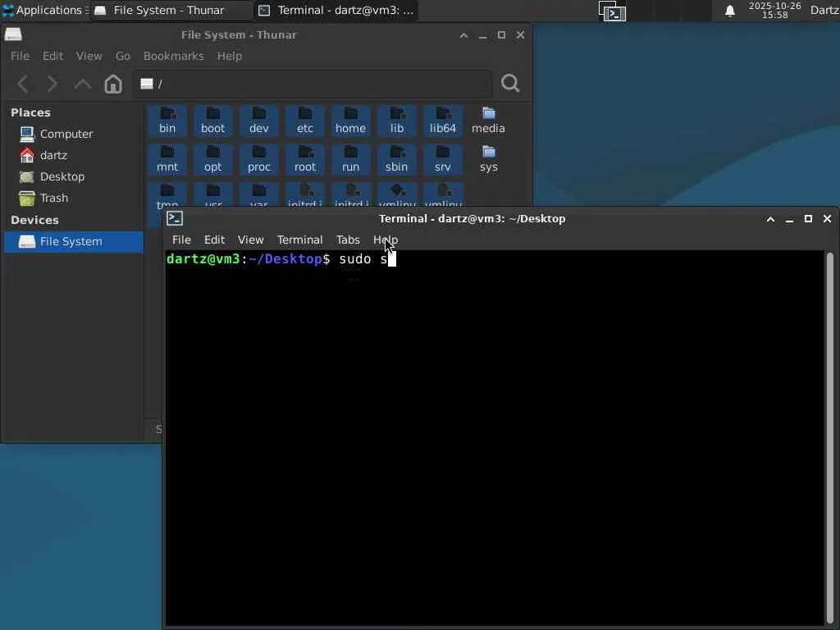
Task: Select the mnt folder
Action: click(167, 159)
